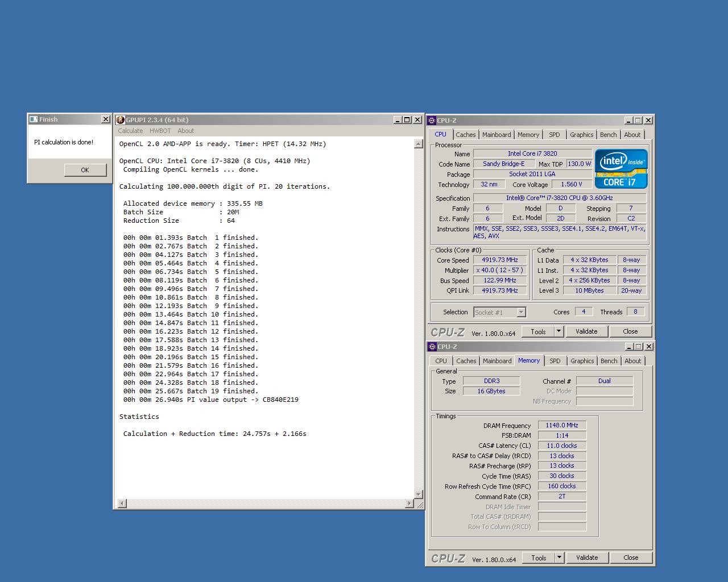Screen dimensions: 728x582
Task: Click the Core Voltage 1.560 V value
Action: (x=571, y=184)
